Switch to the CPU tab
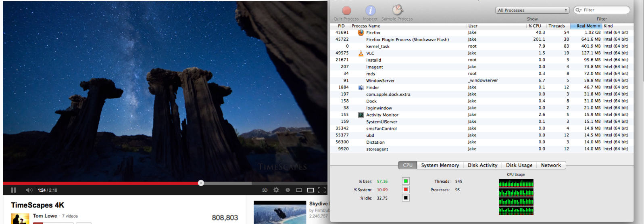Image resolution: width=644 pixels, height=224 pixels. pyautogui.click(x=408, y=165)
